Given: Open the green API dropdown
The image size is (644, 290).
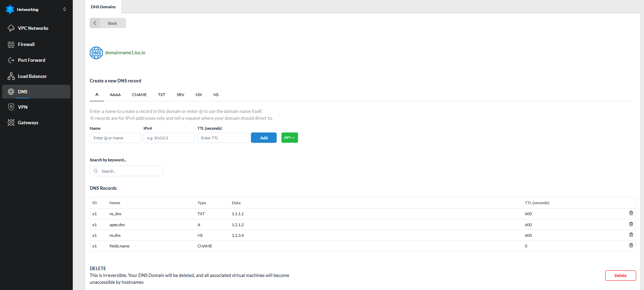Looking at the screenshot, I should click(x=289, y=138).
